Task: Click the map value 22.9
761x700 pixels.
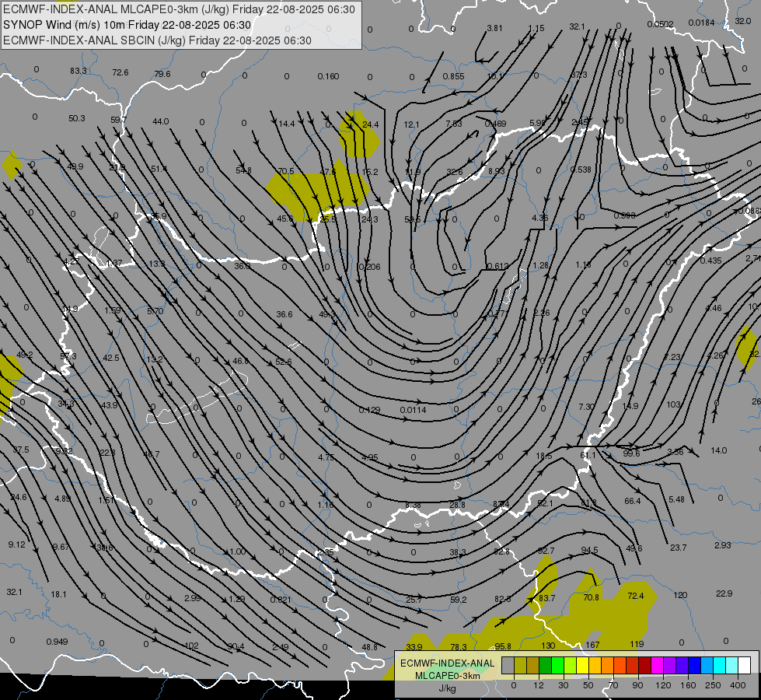Action: pos(724,593)
